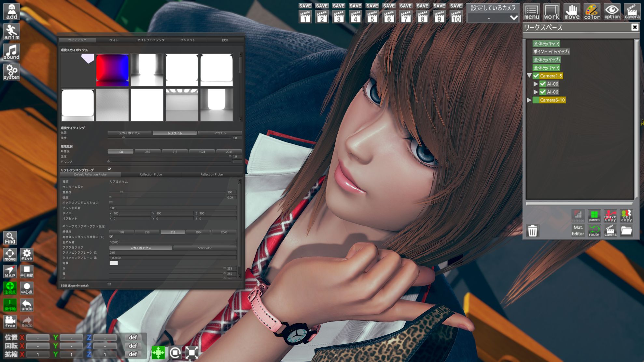
Task: Click the green route icon
Action: click(594, 231)
